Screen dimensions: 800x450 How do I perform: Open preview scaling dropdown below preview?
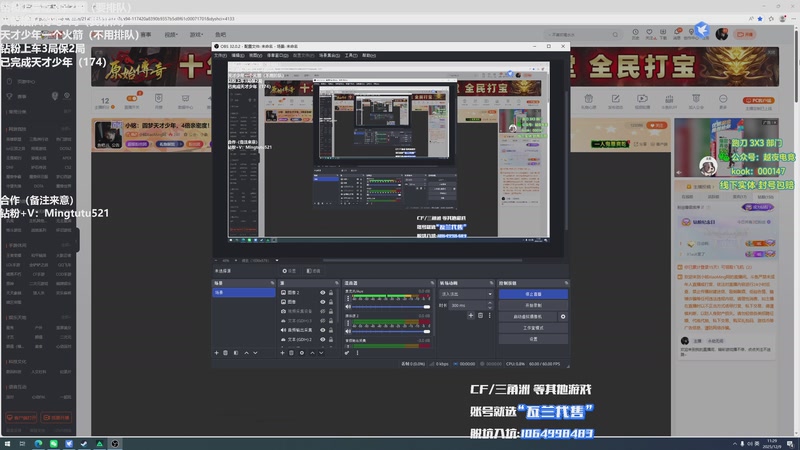[x=277, y=261]
